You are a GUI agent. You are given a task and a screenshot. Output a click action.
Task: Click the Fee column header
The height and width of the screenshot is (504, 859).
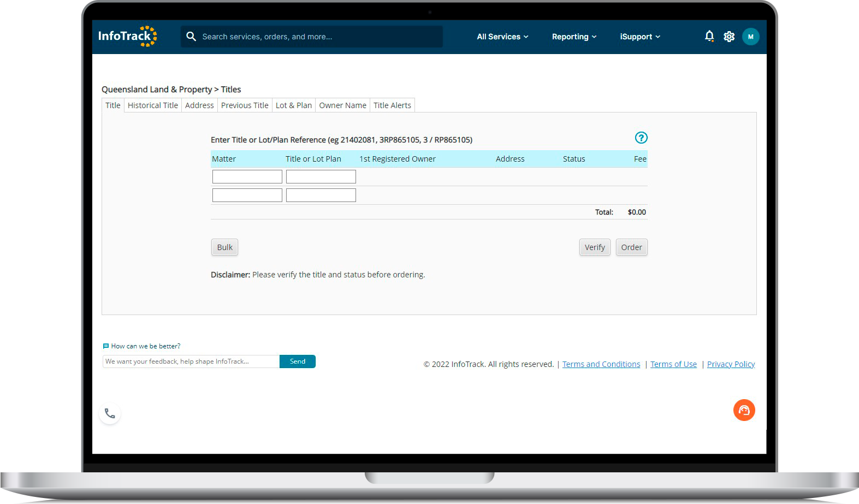pos(640,159)
